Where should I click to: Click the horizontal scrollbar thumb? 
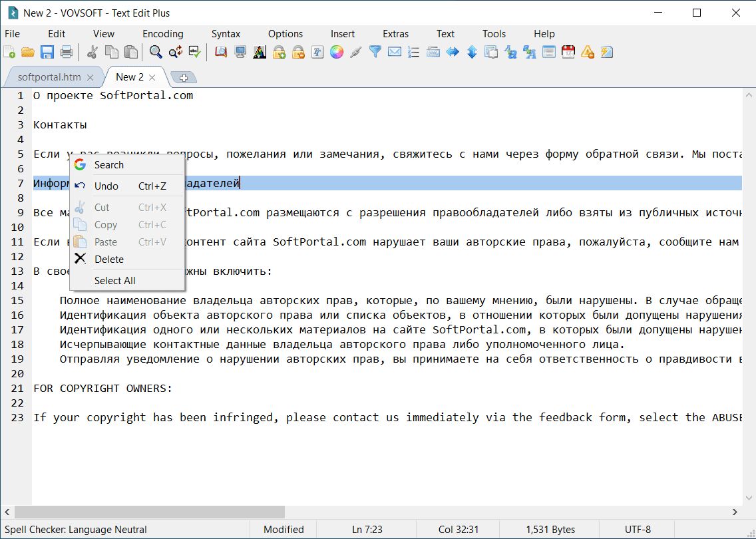point(150,512)
